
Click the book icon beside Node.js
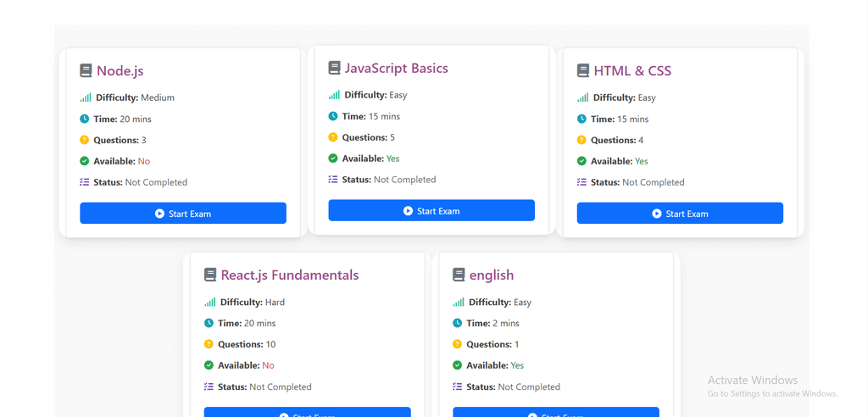tap(86, 71)
